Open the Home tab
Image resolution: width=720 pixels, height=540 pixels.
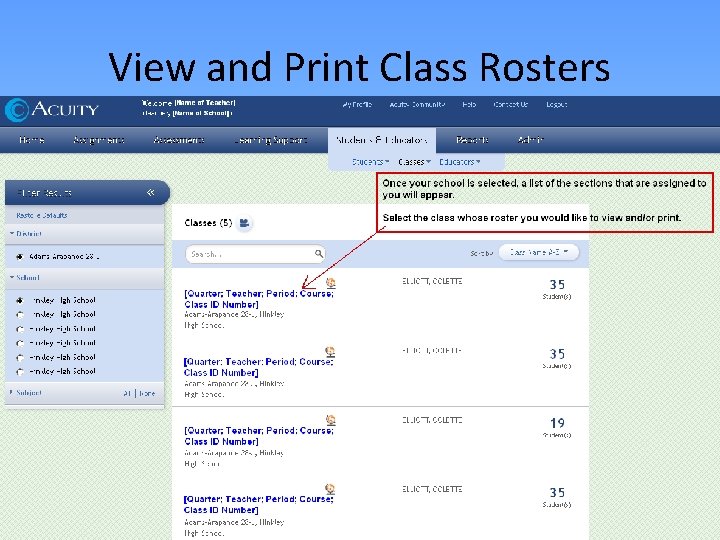(x=32, y=140)
